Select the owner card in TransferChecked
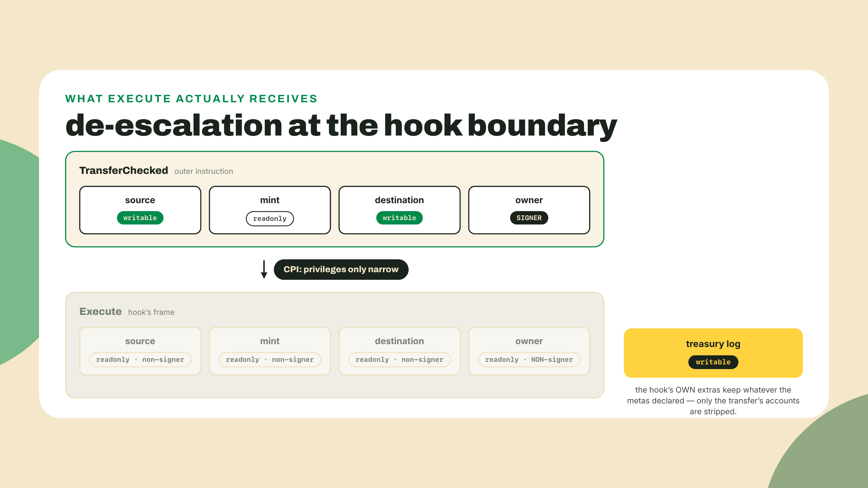The height and width of the screenshot is (488, 868). [529, 210]
